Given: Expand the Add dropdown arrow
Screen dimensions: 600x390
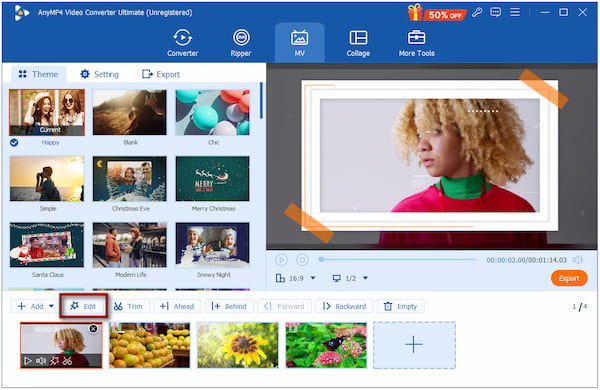Looking at the screenshot, I should tap(51, 306).
